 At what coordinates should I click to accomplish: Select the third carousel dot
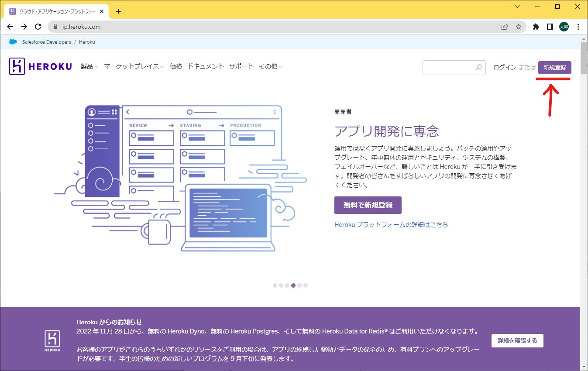(287, 285)
